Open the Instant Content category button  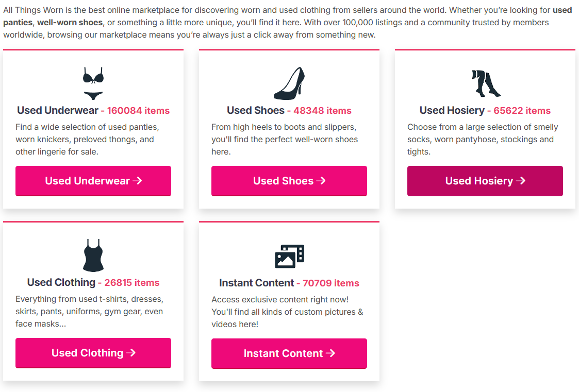tap(289, 353)
